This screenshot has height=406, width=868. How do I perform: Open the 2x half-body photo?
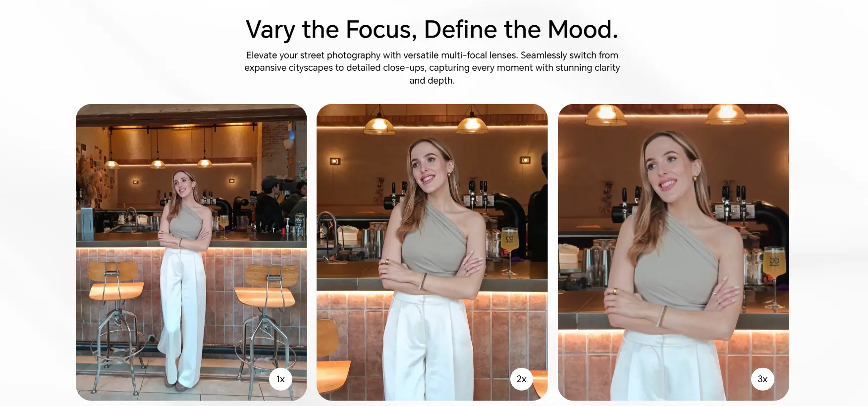point(432,252)
